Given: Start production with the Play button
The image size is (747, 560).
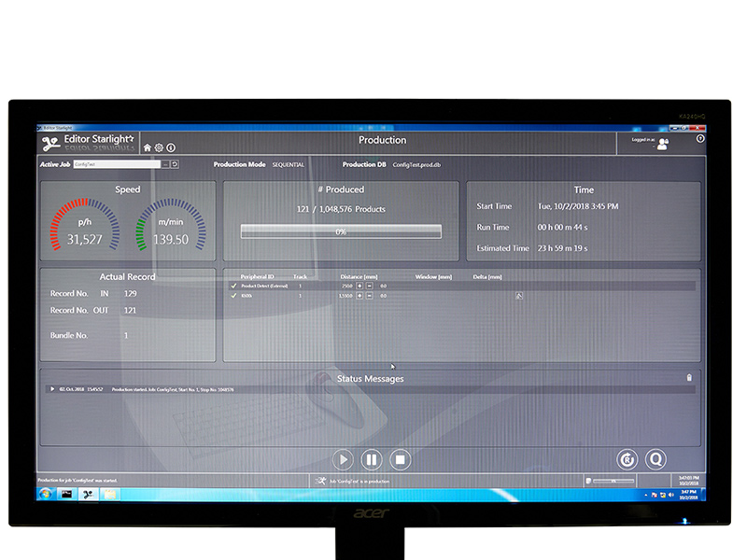Looking at the screenshot, I should pos(343,459).
